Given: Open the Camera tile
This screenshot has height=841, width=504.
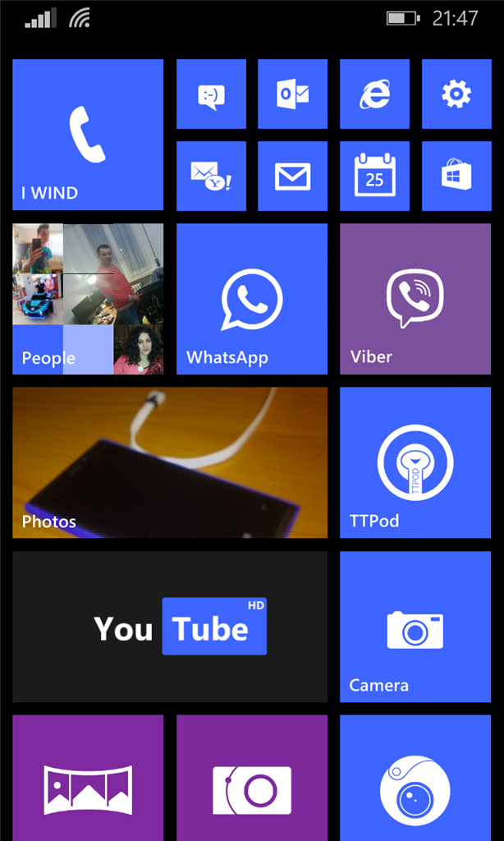Looking at the screenshot, I should (x=415, y=627).
